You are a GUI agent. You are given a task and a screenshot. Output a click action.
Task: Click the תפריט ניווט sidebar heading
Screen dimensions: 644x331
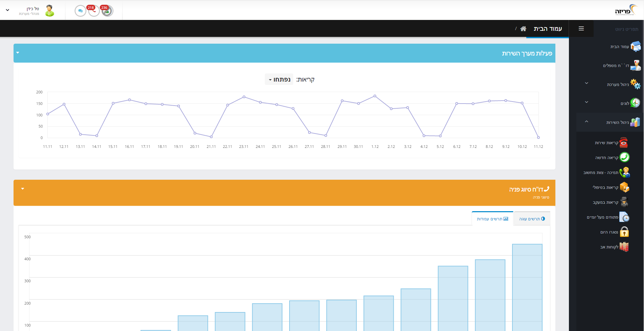click(627, 29)
